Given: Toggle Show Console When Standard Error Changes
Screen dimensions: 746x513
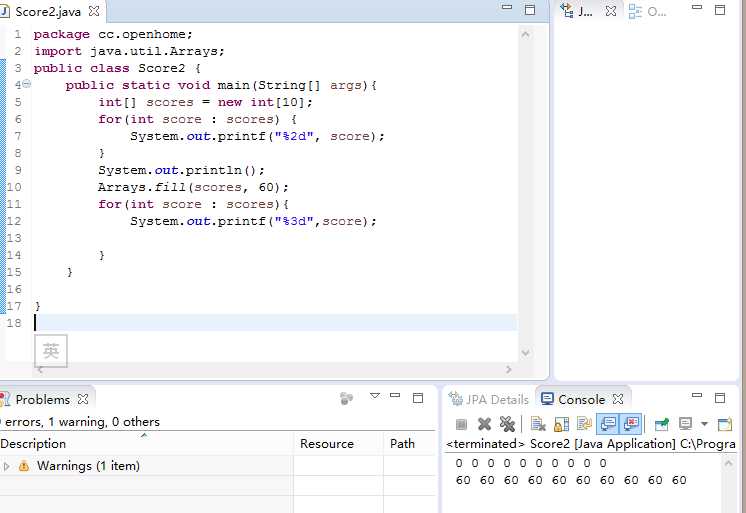Looking at the screenshot, I should 631,424.
